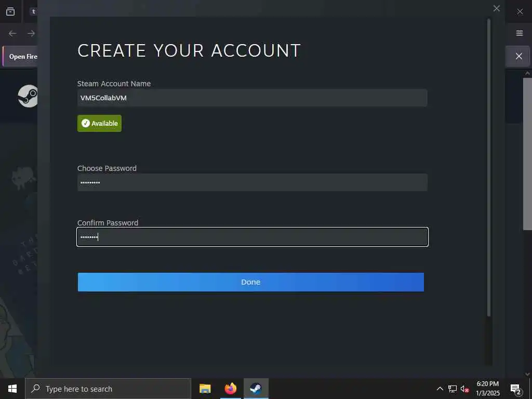Image resolution: width=532 pixels, height=399 pixels.
Task: Go back with the Firefox back arrow
Action: 12,33
